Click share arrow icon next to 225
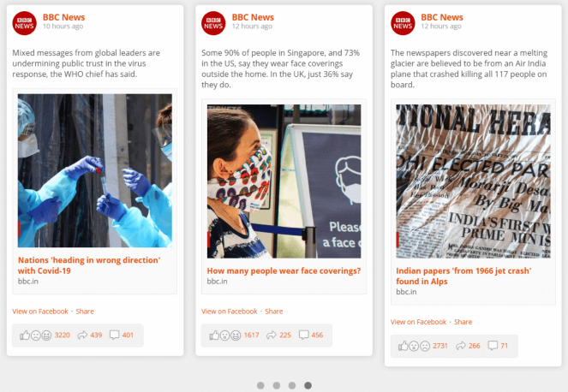The height and width of the screenshot is (392, 568). tap(272, 336)
